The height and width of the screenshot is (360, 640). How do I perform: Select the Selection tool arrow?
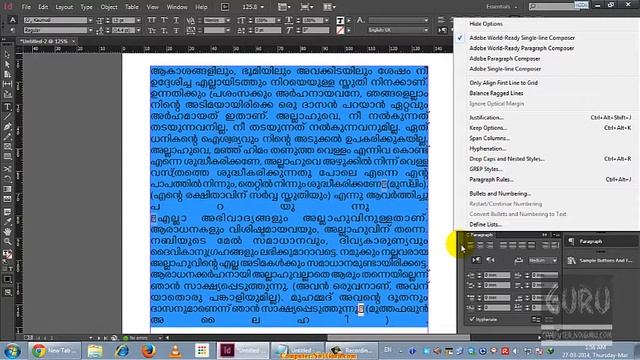point(7,55)
